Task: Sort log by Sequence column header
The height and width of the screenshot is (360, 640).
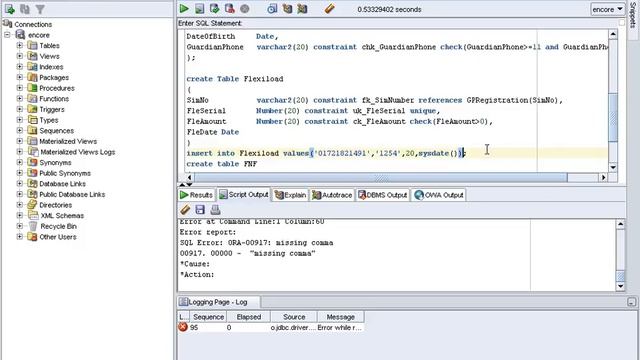Action: click(208, 317)
